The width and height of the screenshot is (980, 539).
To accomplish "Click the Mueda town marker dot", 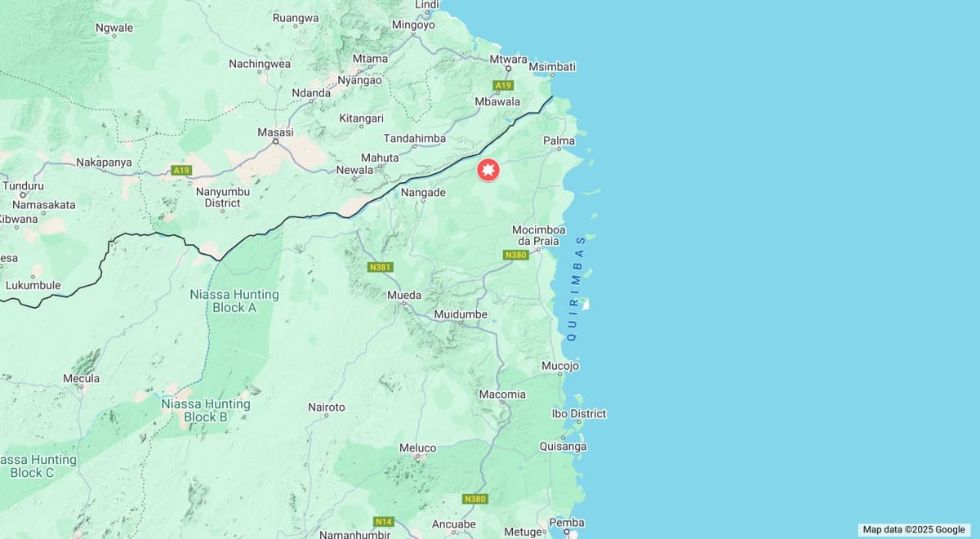I will (x=403, y=304).
